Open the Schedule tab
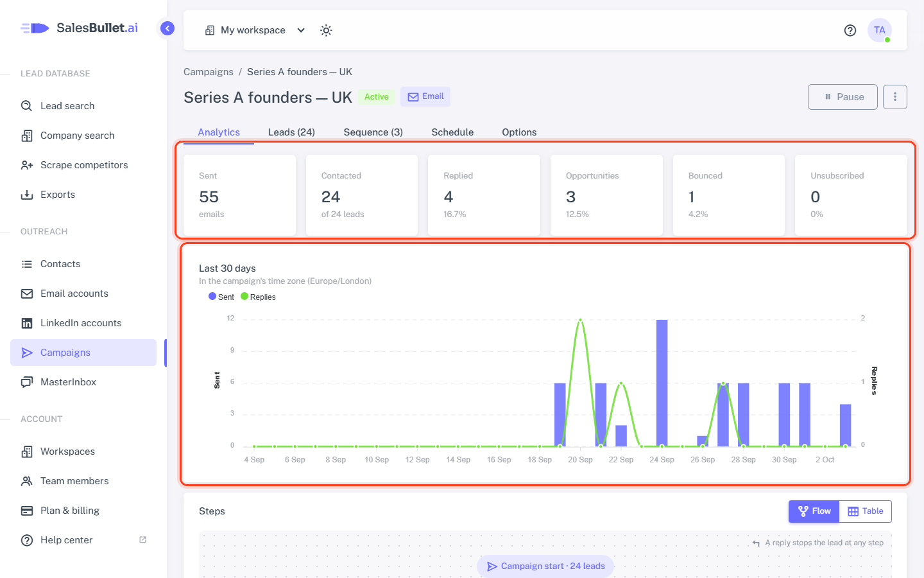The height and width of the screenshot is (578, 924). pyautogui.click(x=452, y=132)
